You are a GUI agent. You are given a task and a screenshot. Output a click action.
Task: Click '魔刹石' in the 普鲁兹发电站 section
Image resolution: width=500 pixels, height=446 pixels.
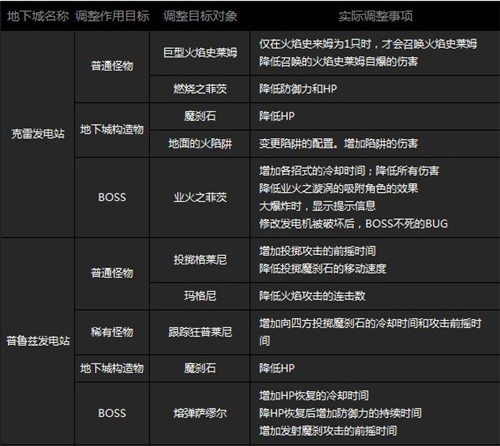200,368
